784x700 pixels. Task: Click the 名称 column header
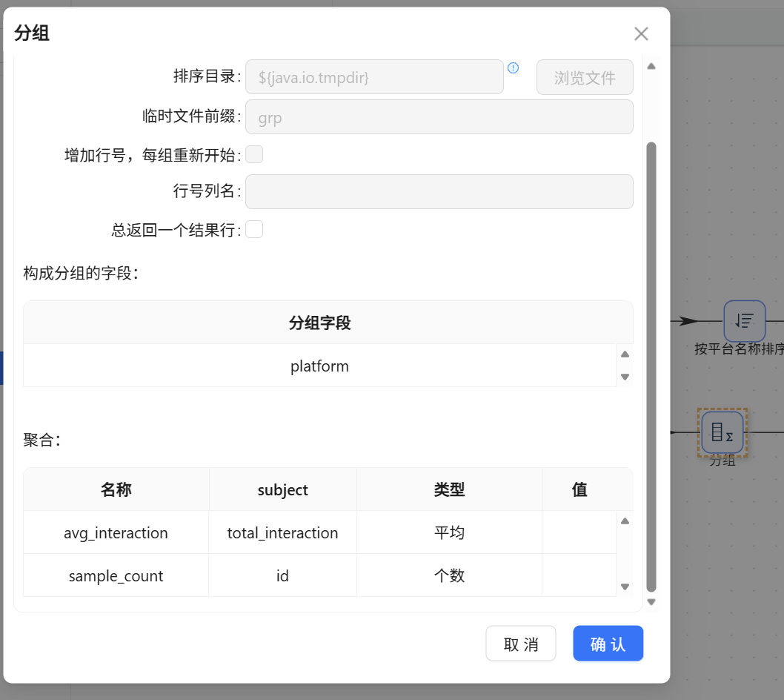click(116, 489)
